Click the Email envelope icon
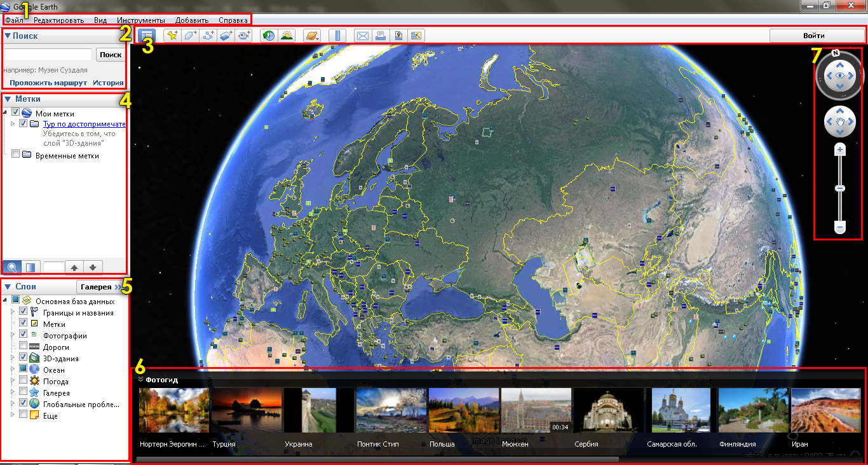This screenshot has height=465, width=868. coord(362,36)
